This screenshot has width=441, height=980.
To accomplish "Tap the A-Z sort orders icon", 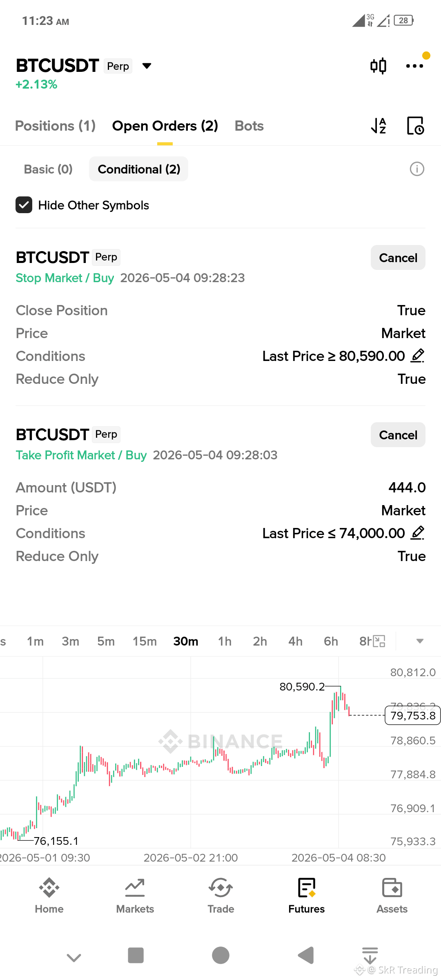I will (x=379, y=126).
